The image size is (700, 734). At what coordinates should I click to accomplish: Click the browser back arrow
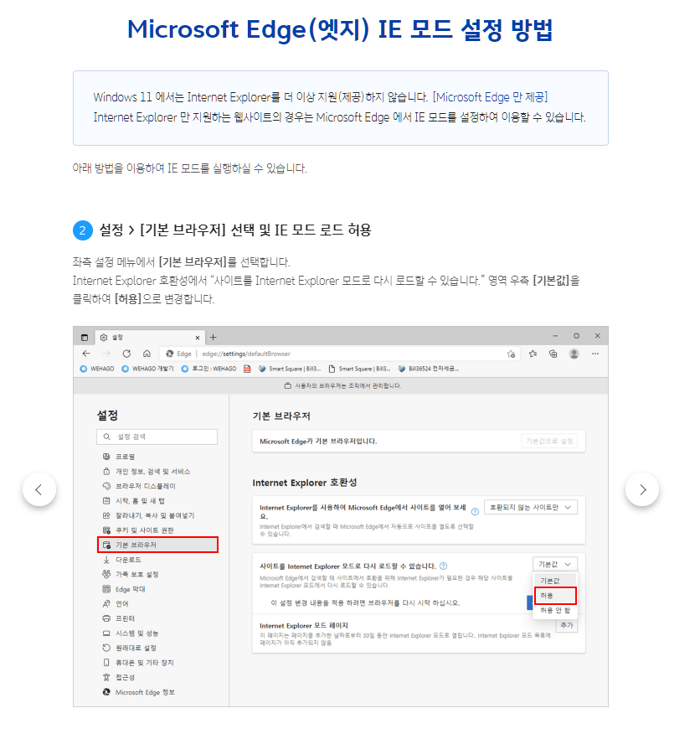tap(86, 354)
